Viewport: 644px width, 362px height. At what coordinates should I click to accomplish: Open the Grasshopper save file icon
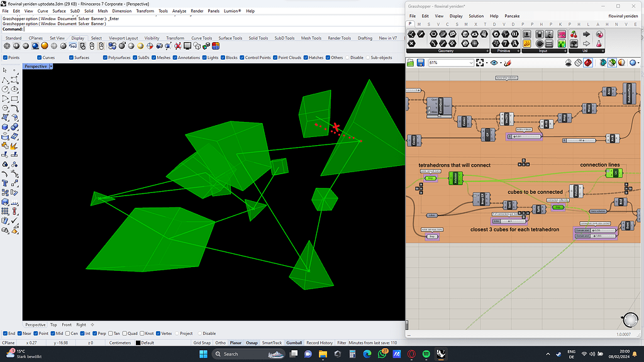coord(421,63)
